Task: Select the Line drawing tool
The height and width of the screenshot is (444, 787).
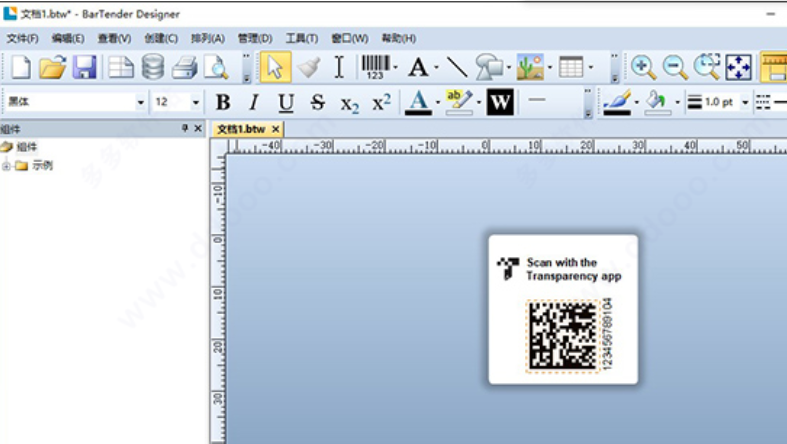Action: [x=456, y=67]
